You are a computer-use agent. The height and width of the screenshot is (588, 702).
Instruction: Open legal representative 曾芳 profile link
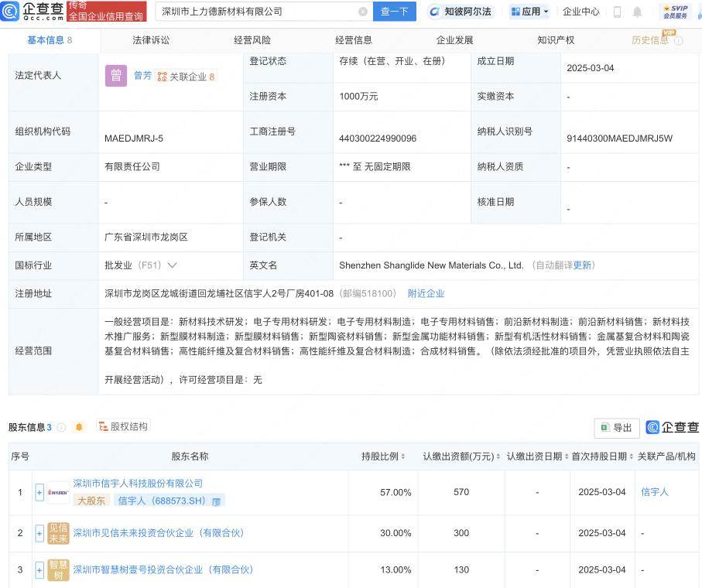point(143,76)
